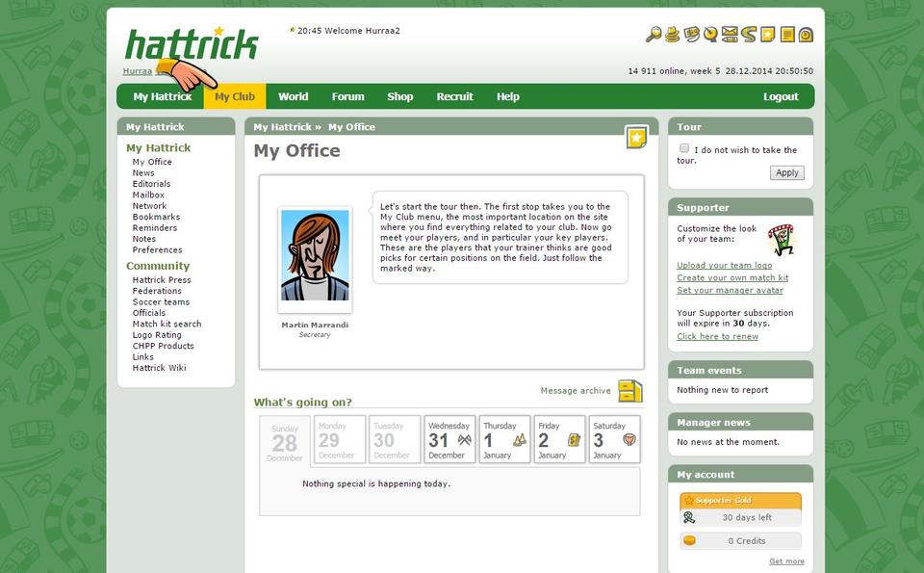Click 'Upload your team logo' link

point(724,265)
